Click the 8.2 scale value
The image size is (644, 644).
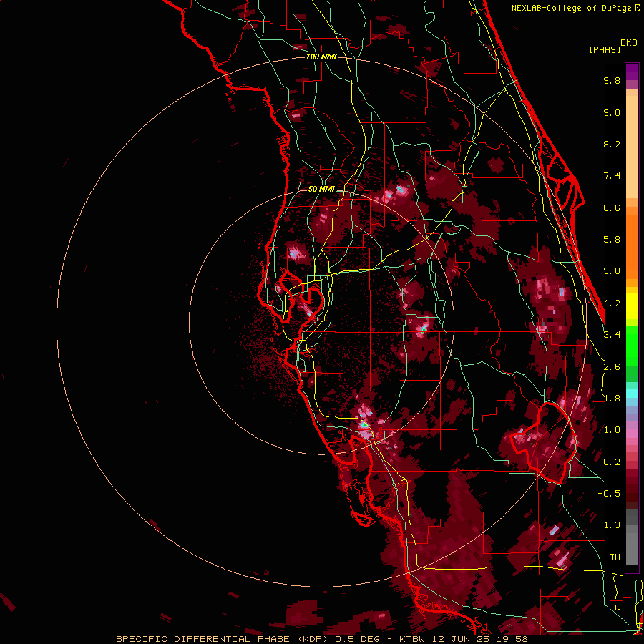pyautogui.click(x=612, y=144)
